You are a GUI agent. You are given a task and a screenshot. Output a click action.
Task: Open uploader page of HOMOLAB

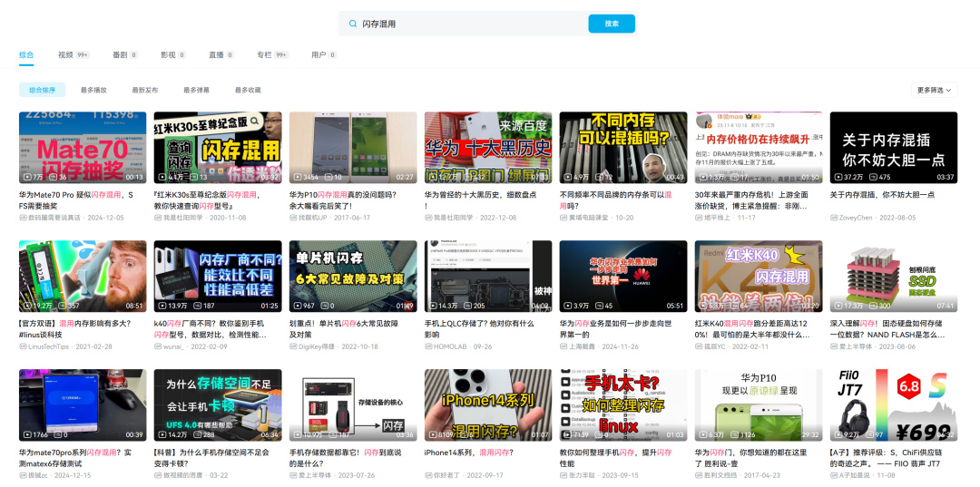[x=451, y=346]
